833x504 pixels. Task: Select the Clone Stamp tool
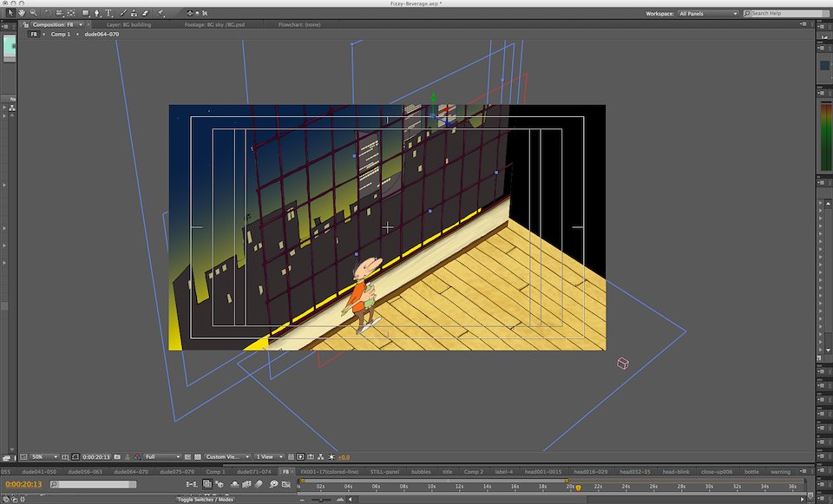(x=133, y=13)
